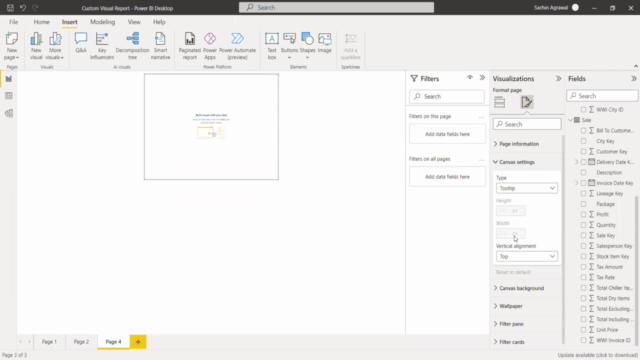Image resolution: width=640 pixels, height=360 pixels.
Task: Open the New page button
Action: tap(12, 46)
